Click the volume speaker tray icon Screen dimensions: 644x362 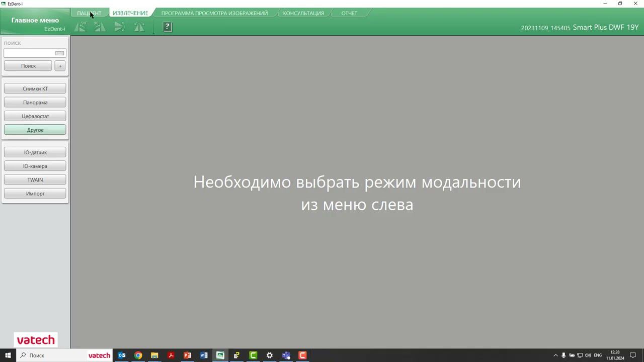(x=588, y=355)
